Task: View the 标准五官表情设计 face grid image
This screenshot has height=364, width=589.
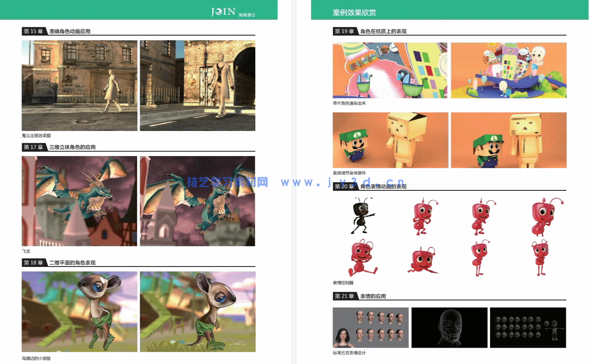Action: click(x=371, y=328)
